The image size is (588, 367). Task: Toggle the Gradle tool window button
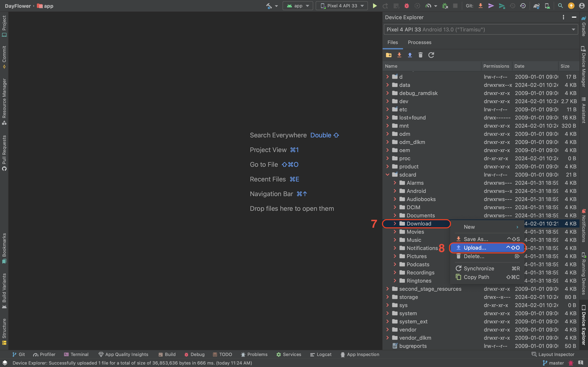point(584,26)
